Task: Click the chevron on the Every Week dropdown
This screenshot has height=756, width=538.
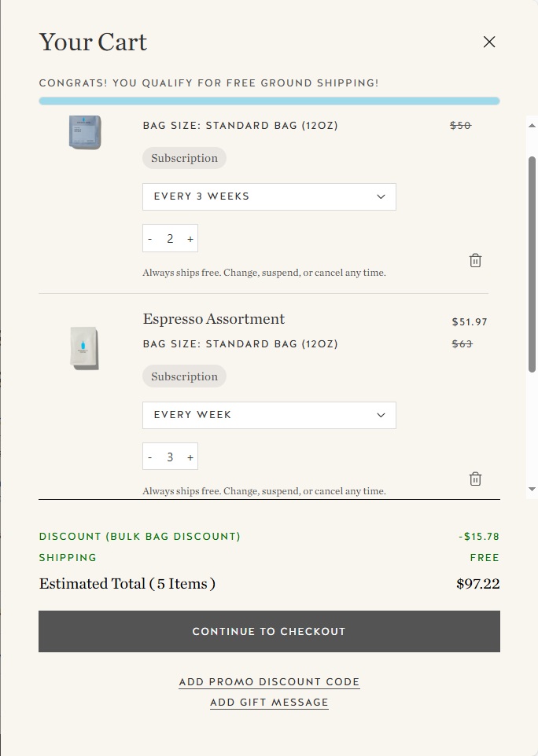Action: 381,415
